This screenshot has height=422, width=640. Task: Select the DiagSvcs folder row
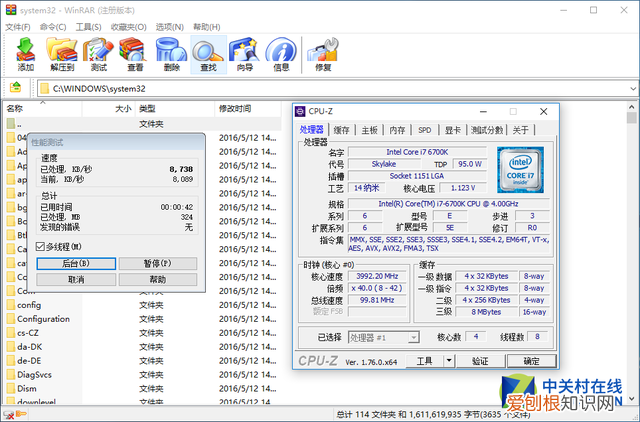point(142,375)
